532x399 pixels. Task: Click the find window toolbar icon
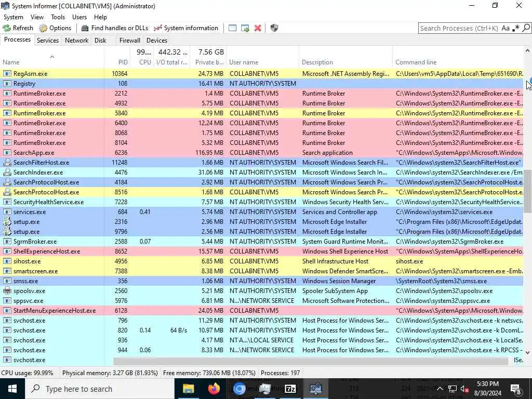pyautogui.click(x=232, y=28)
